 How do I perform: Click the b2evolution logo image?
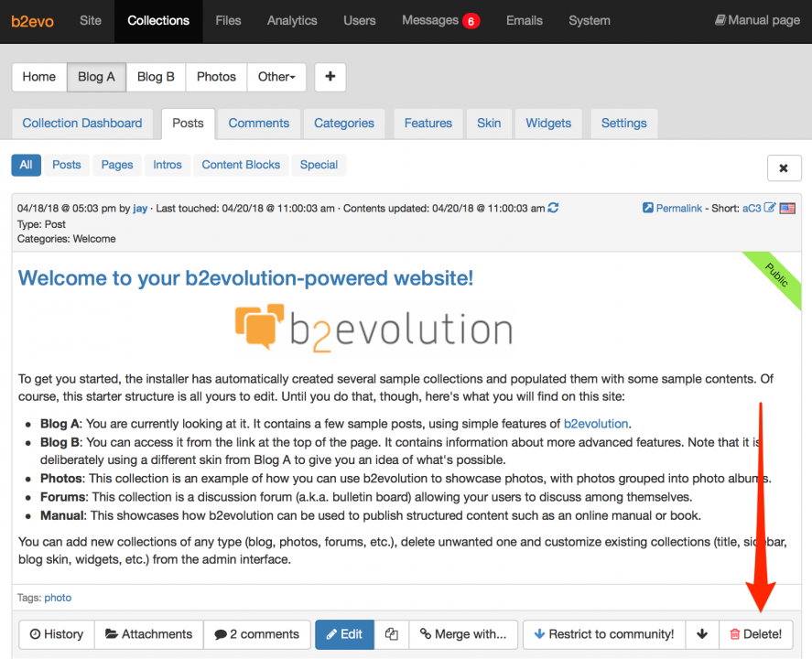(374, 329)
